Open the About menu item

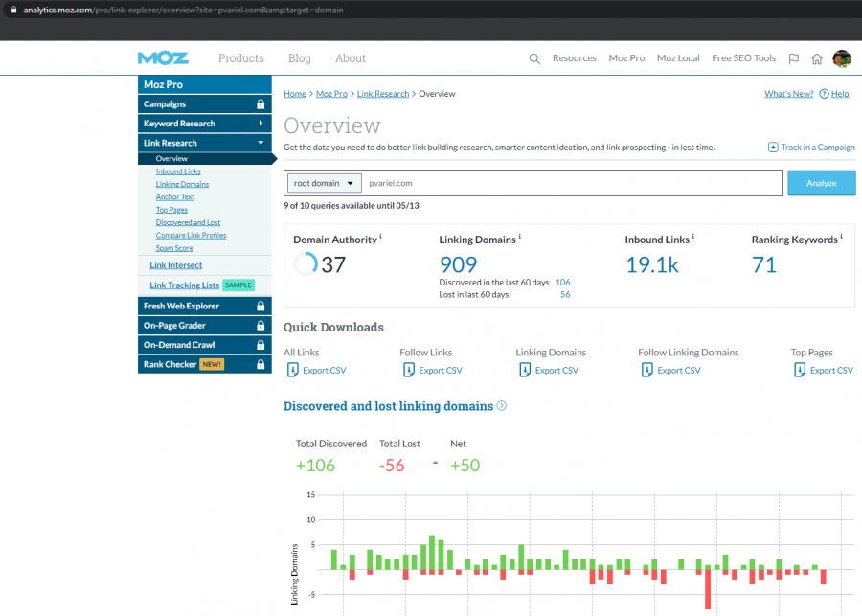tap(351, 58)
